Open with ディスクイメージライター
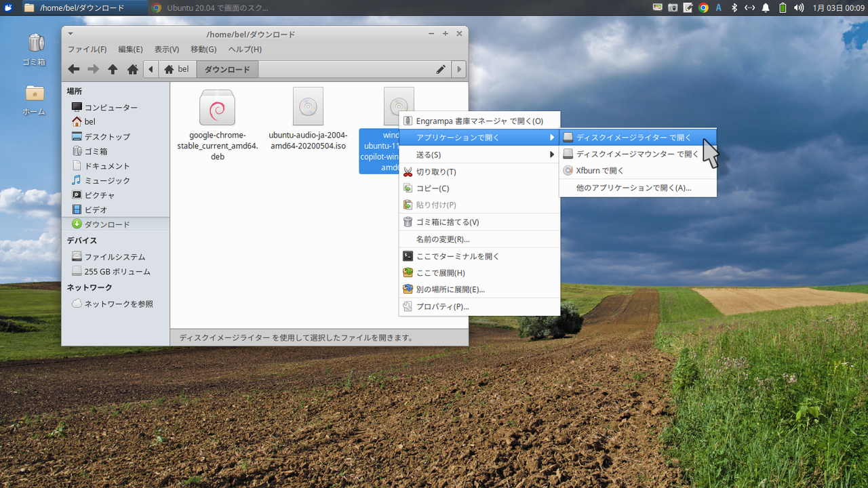 637,138
